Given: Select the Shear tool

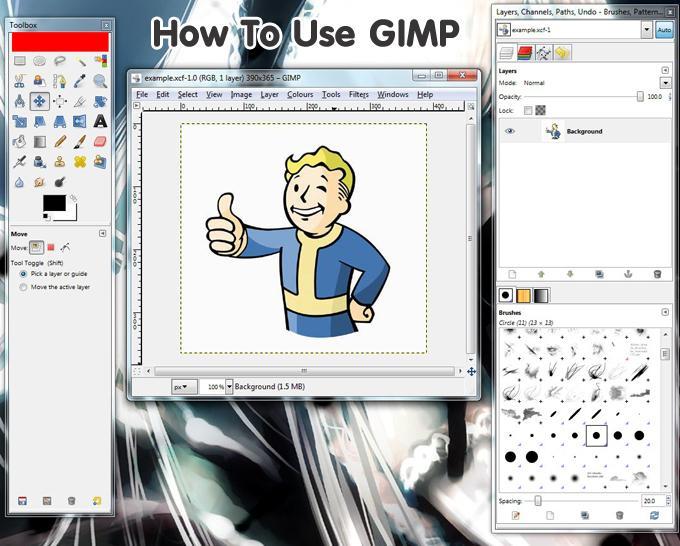Looking at the screenshot, I should click(x=39, y=121).
